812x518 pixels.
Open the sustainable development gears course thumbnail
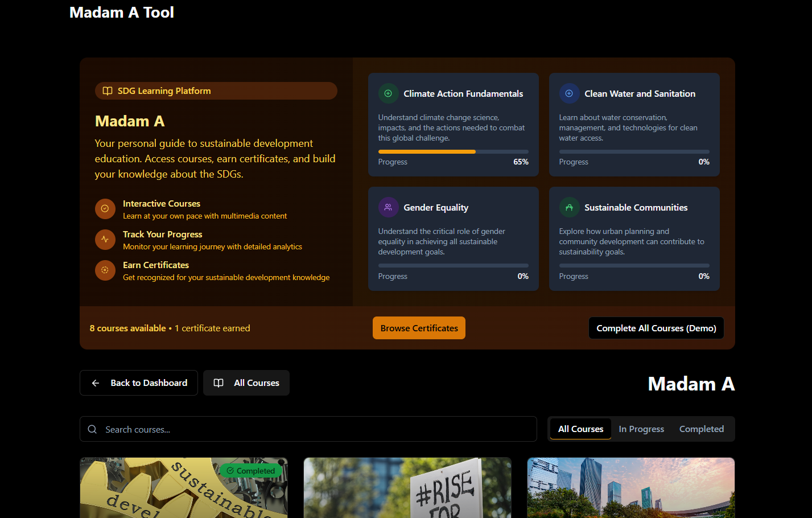pyautogui.click(x=184, y=488)
